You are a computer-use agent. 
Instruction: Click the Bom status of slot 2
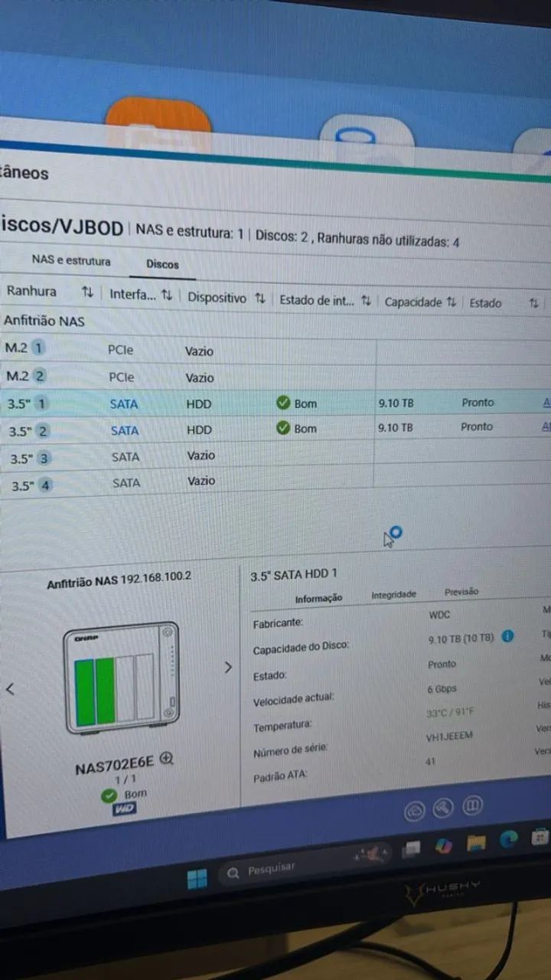tap(297, 428)
